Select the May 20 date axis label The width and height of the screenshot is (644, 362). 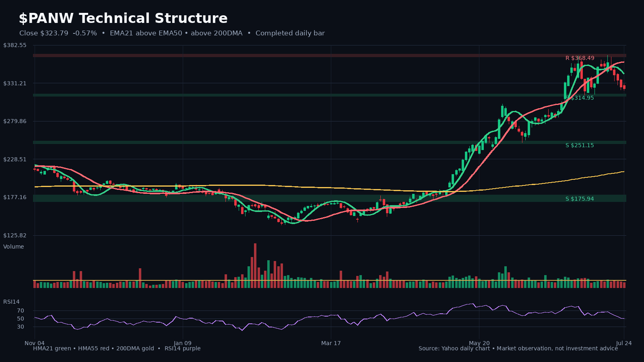[x=479, y=343]
